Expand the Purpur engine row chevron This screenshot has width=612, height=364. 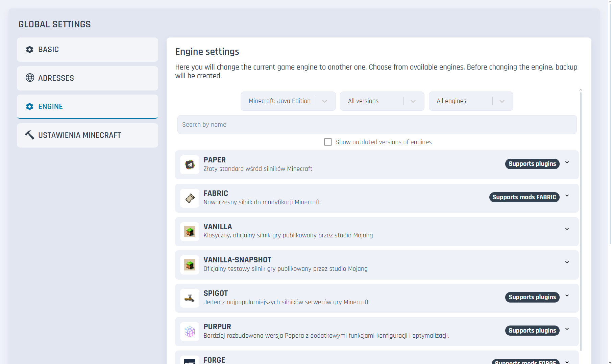(567, 329)
